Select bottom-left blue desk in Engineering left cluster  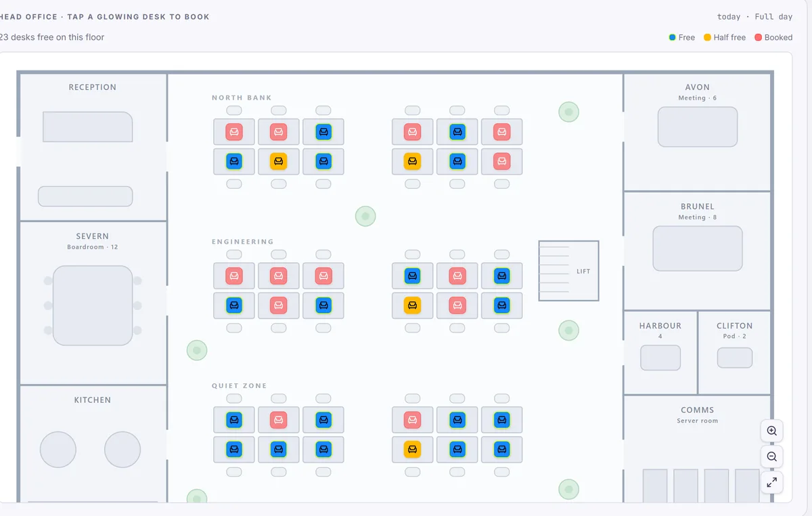[x=234, y=305]
